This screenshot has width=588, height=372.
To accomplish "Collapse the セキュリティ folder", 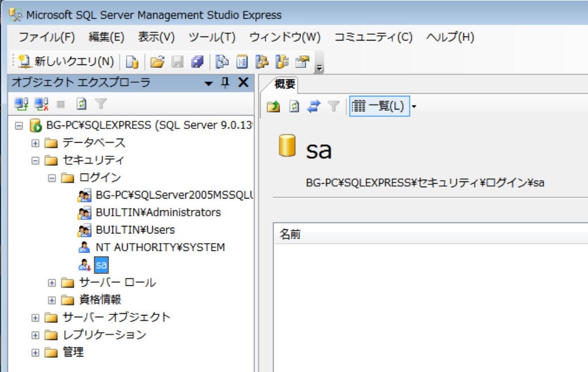I will 35,160.
